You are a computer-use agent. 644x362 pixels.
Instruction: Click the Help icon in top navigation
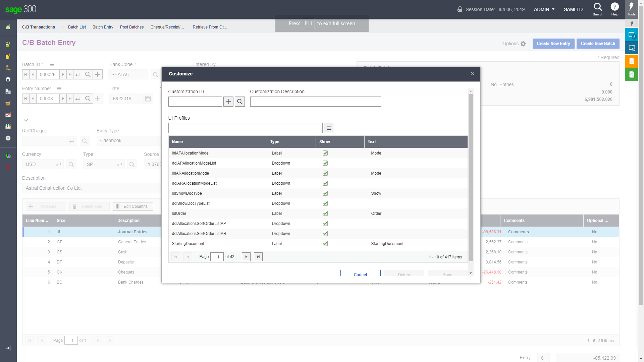pyautogui.click(x=614, y=8)
